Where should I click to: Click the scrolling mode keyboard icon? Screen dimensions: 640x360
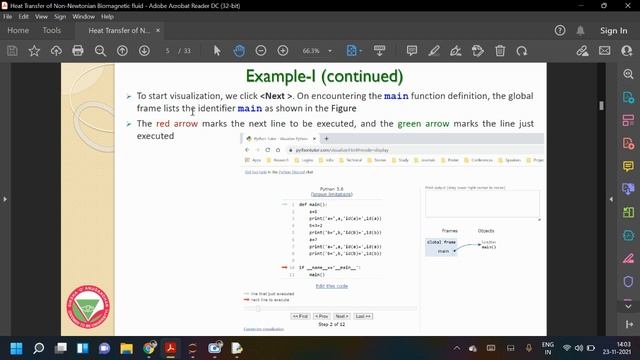[x=379, y=51]
